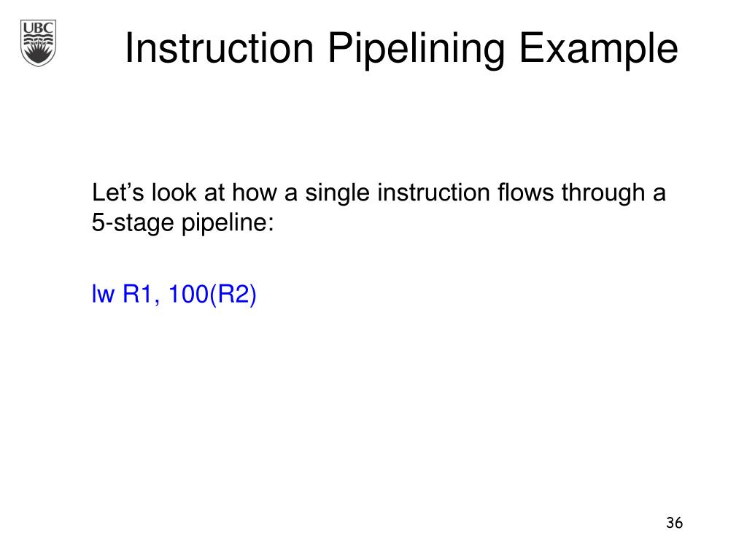Click the UBC crest logo
This screenshot has height=560, width=747.
tap(38, 43)
